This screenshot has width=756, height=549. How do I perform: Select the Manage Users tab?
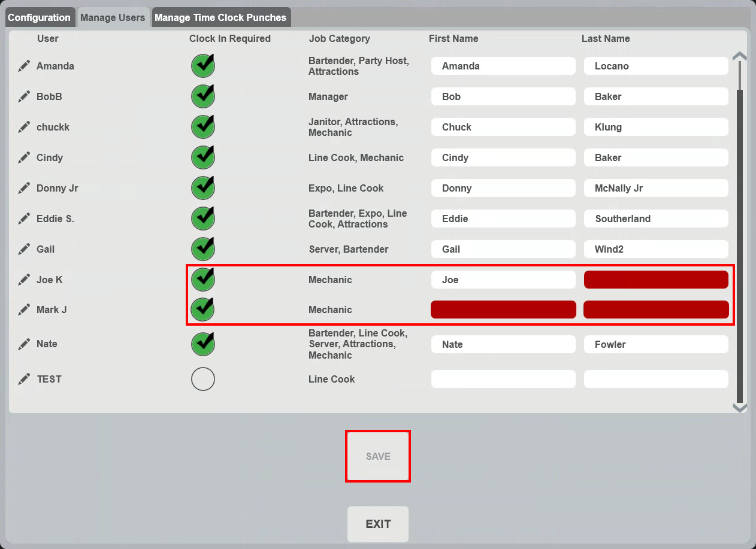113,17
